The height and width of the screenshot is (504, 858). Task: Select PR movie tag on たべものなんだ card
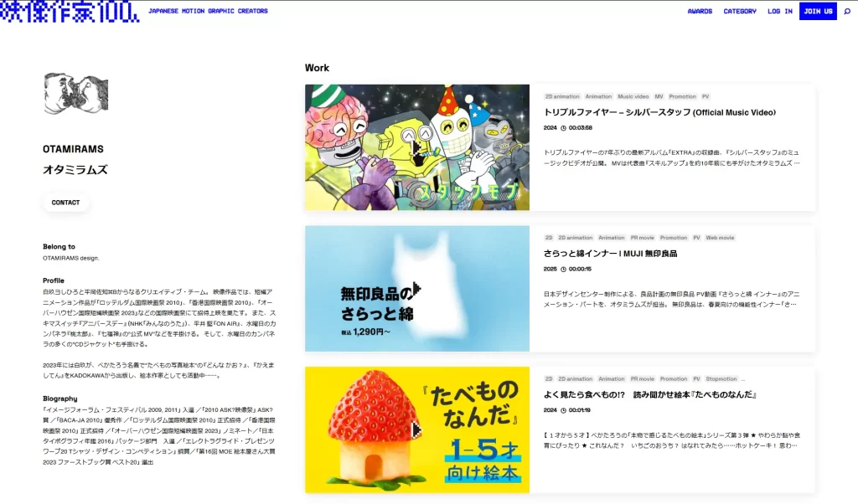click(642, 378)
